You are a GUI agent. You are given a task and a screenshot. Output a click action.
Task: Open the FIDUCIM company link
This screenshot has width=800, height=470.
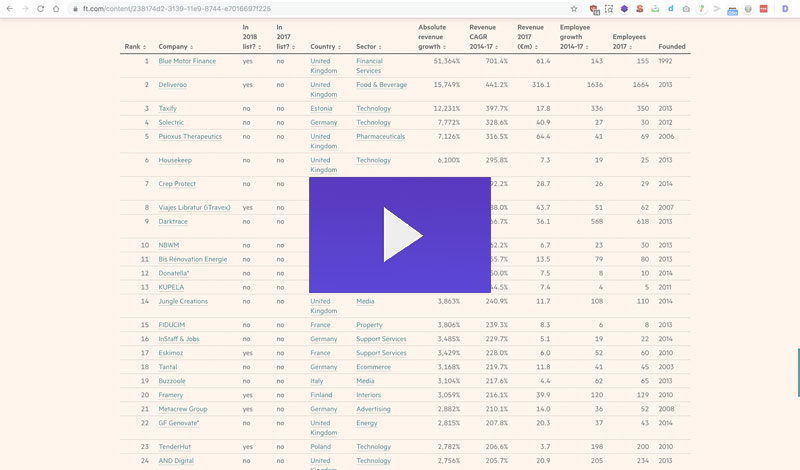click(171, 325)
